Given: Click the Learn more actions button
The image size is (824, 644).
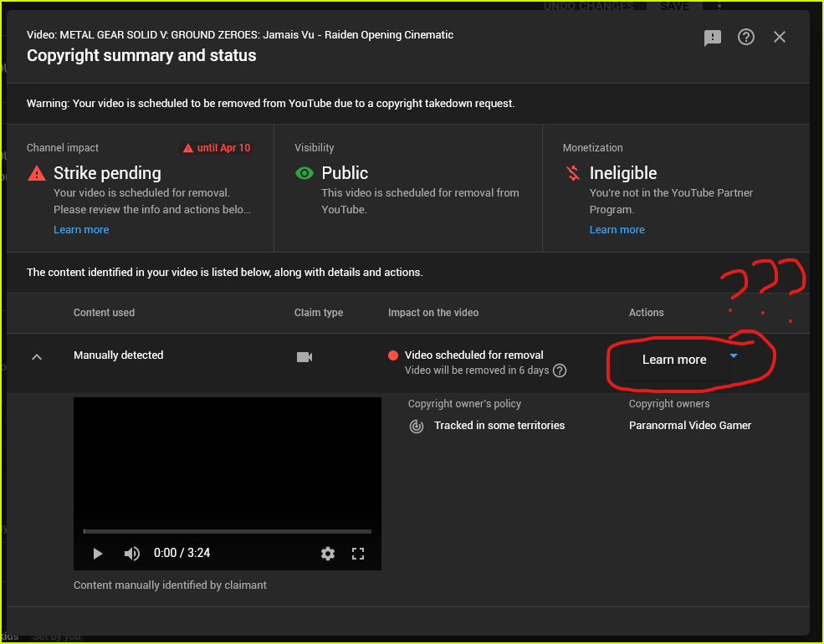Looking at the screenshot, I should 674,360.
